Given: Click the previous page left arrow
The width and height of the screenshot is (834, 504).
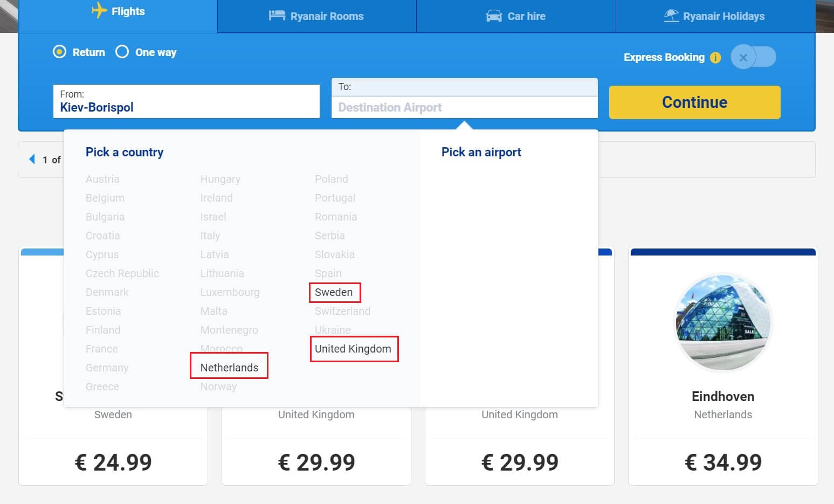Looking at the screenshot, I should coord(32,159).
